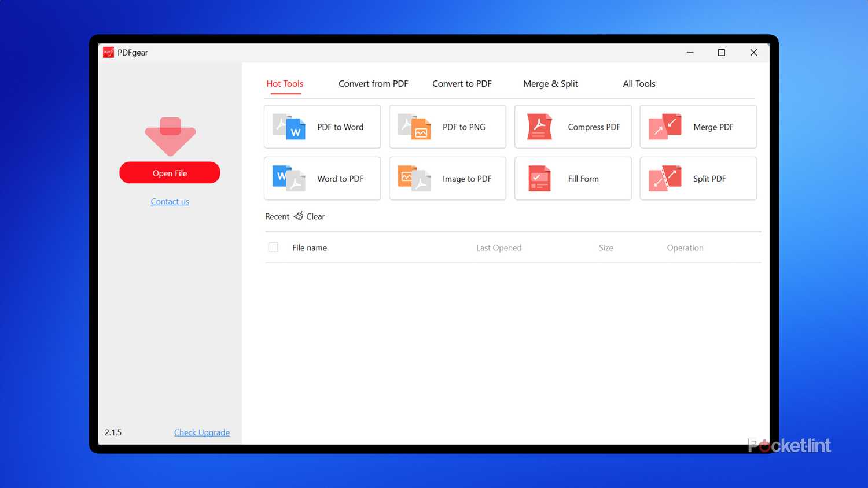The image size is (868, 488).
Task: Select the Fill Form tool icon
Action: tap(539, 179)
